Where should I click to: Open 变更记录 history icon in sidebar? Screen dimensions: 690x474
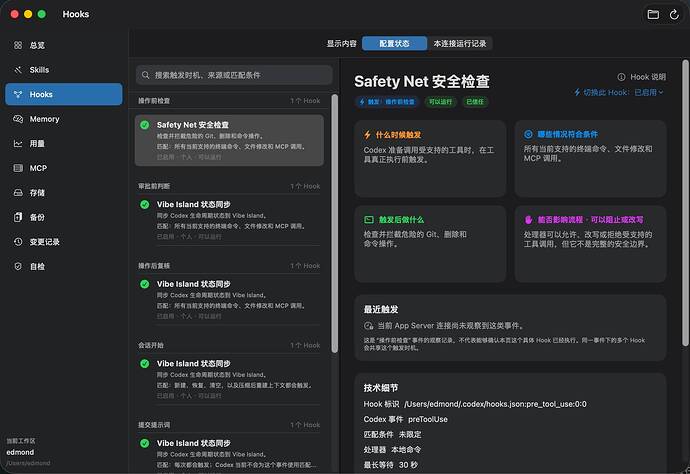coord(18,242)
